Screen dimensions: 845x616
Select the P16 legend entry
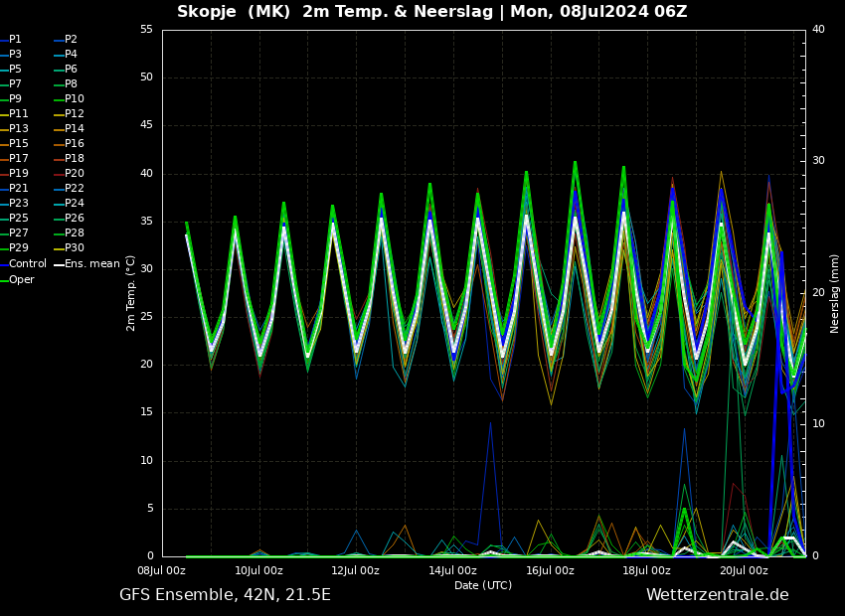pyautogui.click(x=74, y=144)
